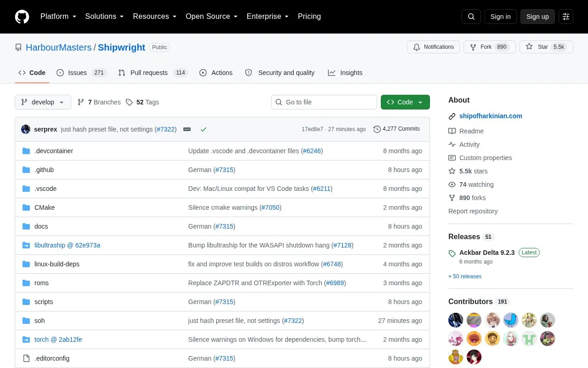This screenshot has height=368, width=588.
Task: Expand the Open Source menu
Action: (x=212, y=17)
